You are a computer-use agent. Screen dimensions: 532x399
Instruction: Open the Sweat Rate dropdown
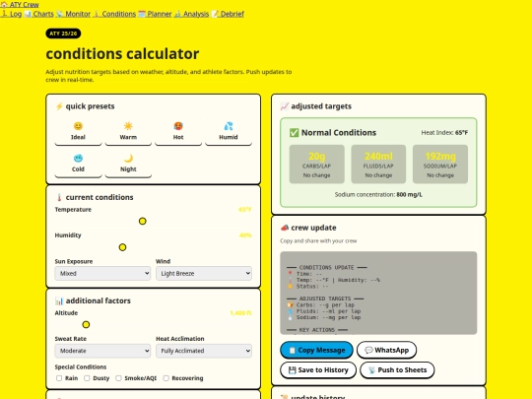coord(102,351)
